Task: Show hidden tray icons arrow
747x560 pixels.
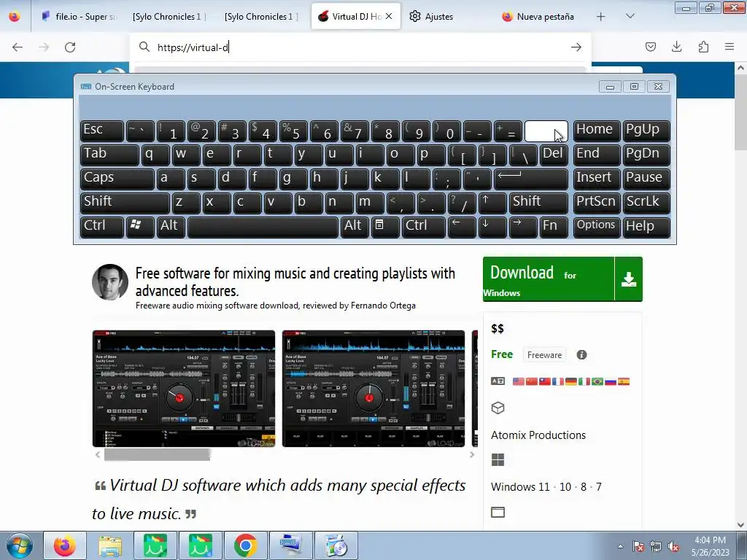Action: tap(620, 546)
